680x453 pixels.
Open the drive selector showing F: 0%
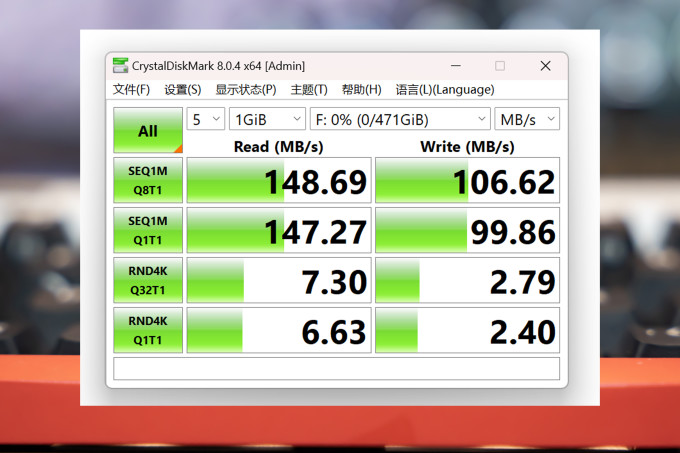point(400,119)
